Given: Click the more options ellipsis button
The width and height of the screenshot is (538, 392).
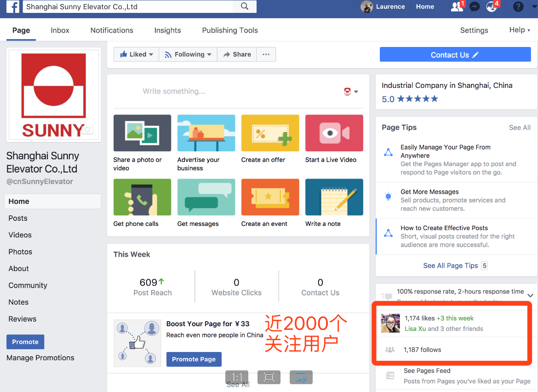Looking at the screenshot, I should 266,54.
